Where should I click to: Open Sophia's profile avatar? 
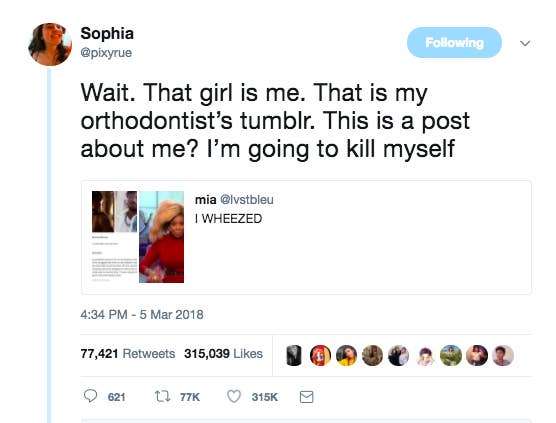click(x=50, y=44)
